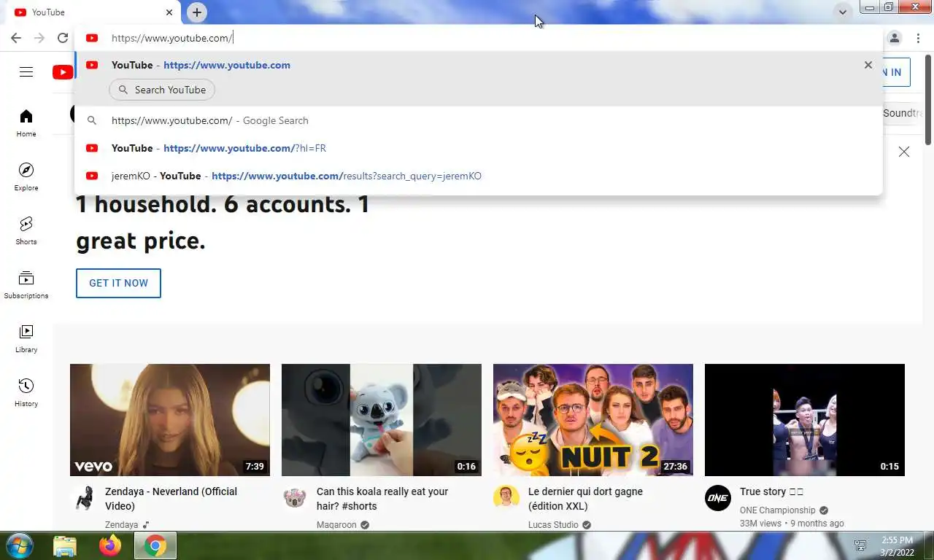Open the Chrome tab search dropdown arrow
Screen dimensions: 934x560
pyautogui.click(x=843, y=12)
